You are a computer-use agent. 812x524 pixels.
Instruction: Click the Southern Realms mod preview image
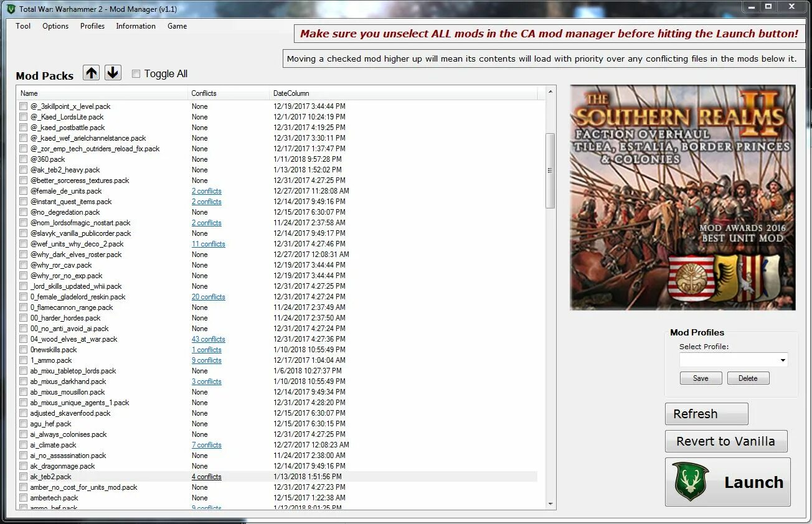click(682, 197)
